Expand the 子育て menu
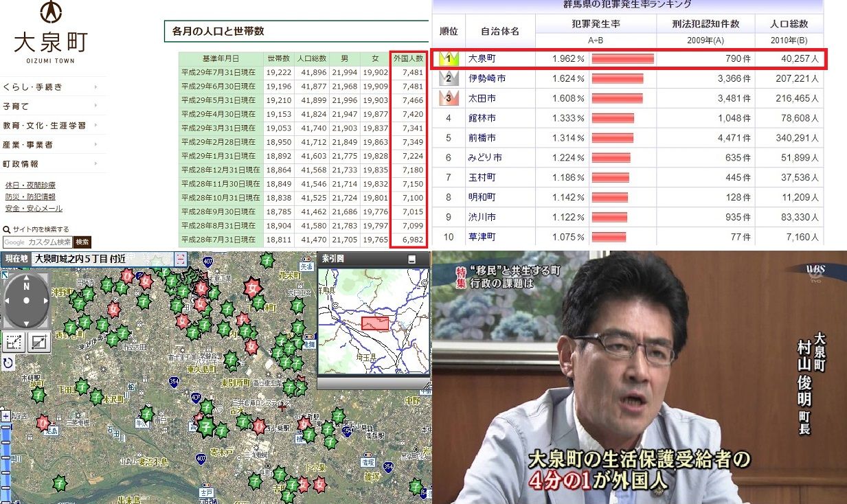847x504 pixels. pos(53,106)
